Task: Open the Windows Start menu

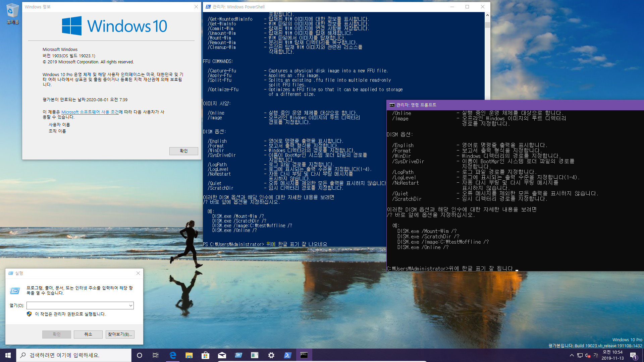Action: [8, 355]
